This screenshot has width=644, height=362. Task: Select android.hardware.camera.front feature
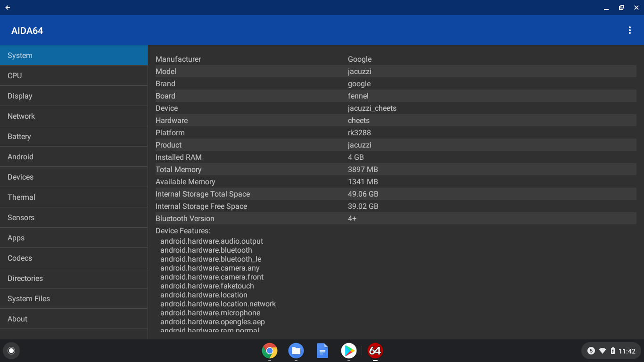click(212, 277)
